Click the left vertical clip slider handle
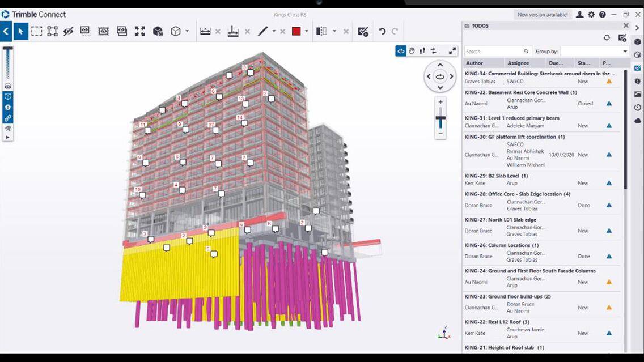 click(x=8, y=49)
